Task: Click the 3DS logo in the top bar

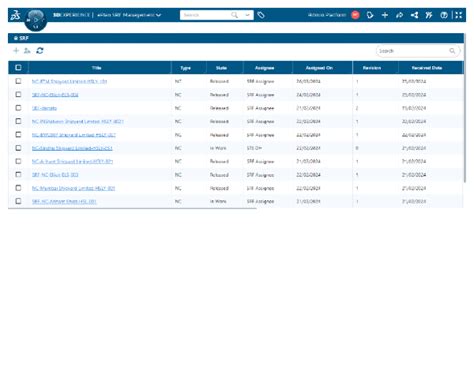Action: (x=15, y=15)
